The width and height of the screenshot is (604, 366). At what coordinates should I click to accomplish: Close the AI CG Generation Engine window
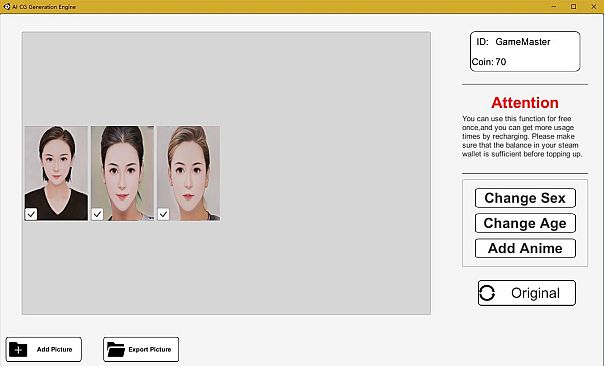point(594,7)
